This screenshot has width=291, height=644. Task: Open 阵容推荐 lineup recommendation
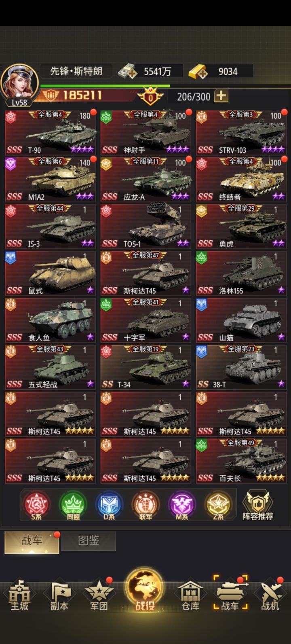tap(258, 505)
